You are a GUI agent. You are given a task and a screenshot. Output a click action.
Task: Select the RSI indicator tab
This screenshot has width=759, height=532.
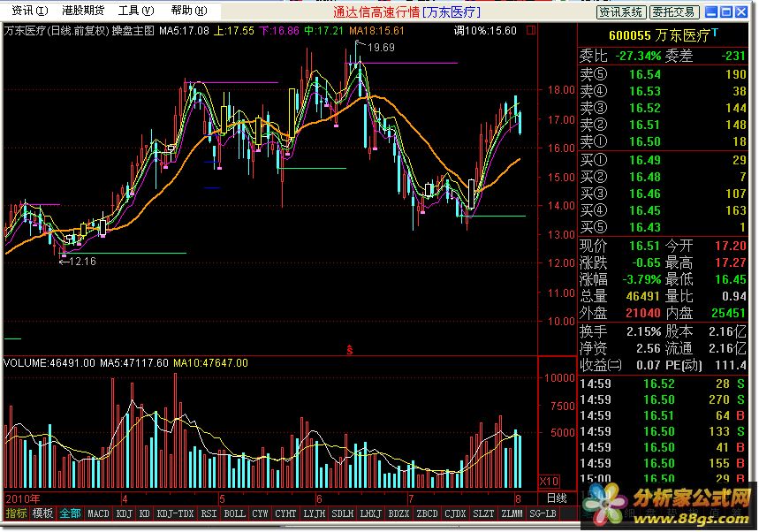[209, 513]
